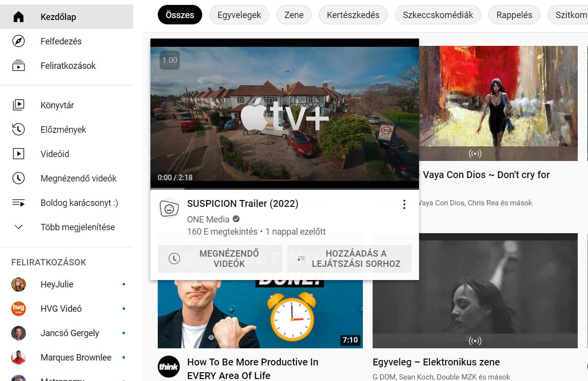Select the Zene filter chip
This screenshot has height=381, width=588.
coord(294,15)
